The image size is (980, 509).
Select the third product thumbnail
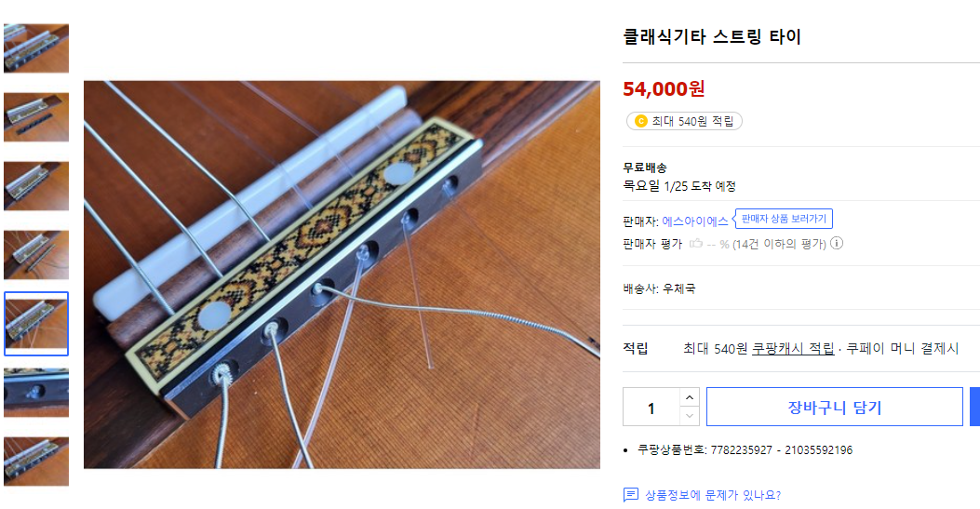click(36, 185)
